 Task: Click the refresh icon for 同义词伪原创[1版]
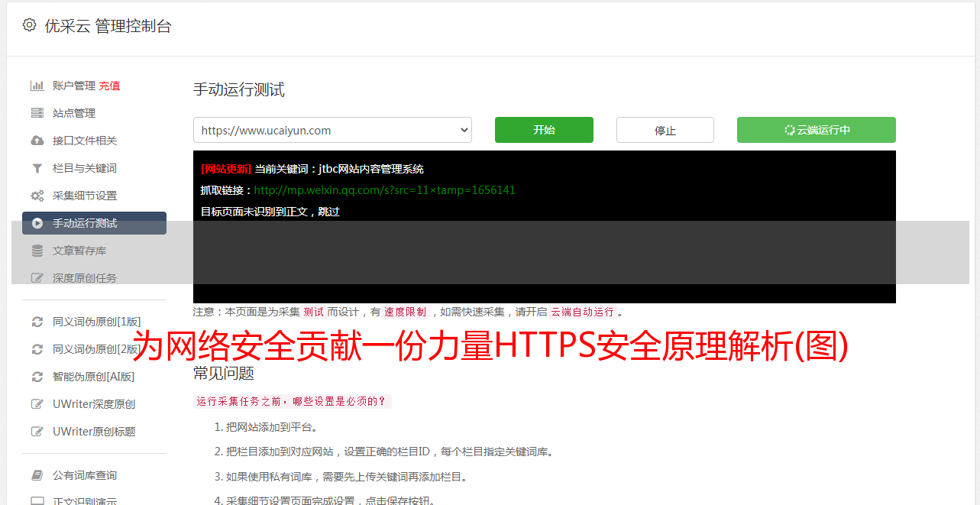coord(37,322)
